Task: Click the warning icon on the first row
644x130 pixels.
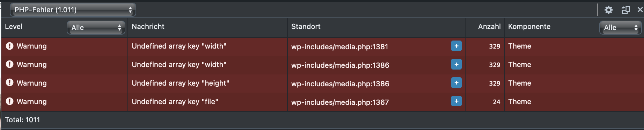Action: [x=10, y=46]
